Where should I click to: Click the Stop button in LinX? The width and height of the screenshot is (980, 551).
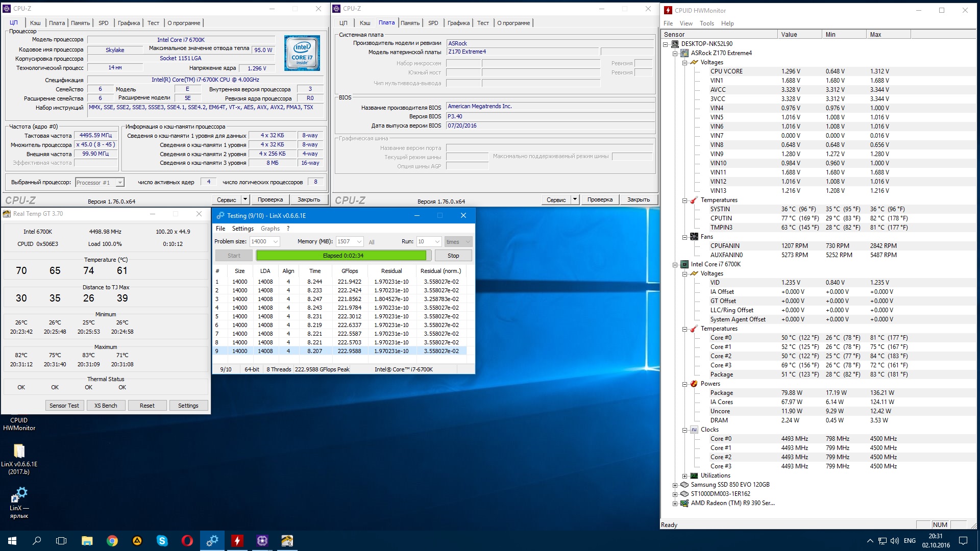click(453, 256)
